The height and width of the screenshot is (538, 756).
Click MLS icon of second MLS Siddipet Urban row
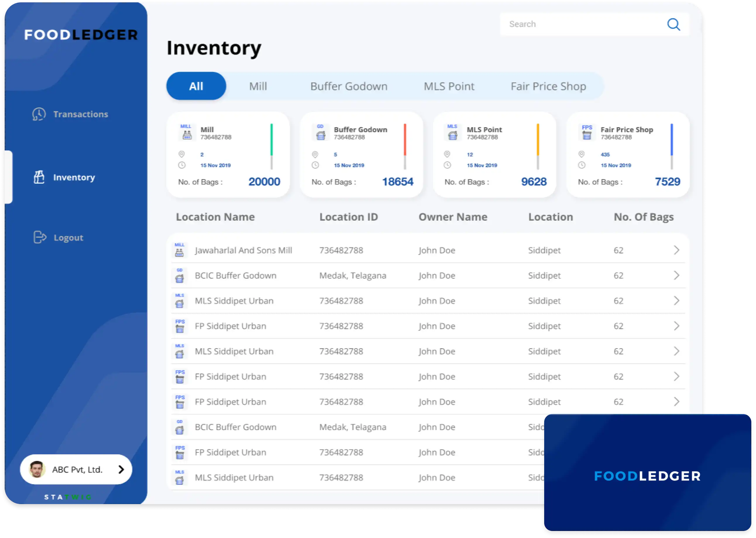point(180,351)
